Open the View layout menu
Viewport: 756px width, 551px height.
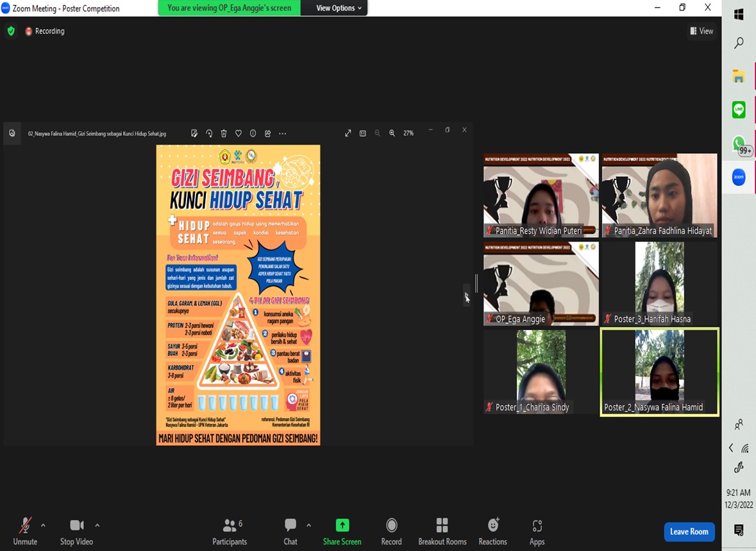tap(701, 31)
